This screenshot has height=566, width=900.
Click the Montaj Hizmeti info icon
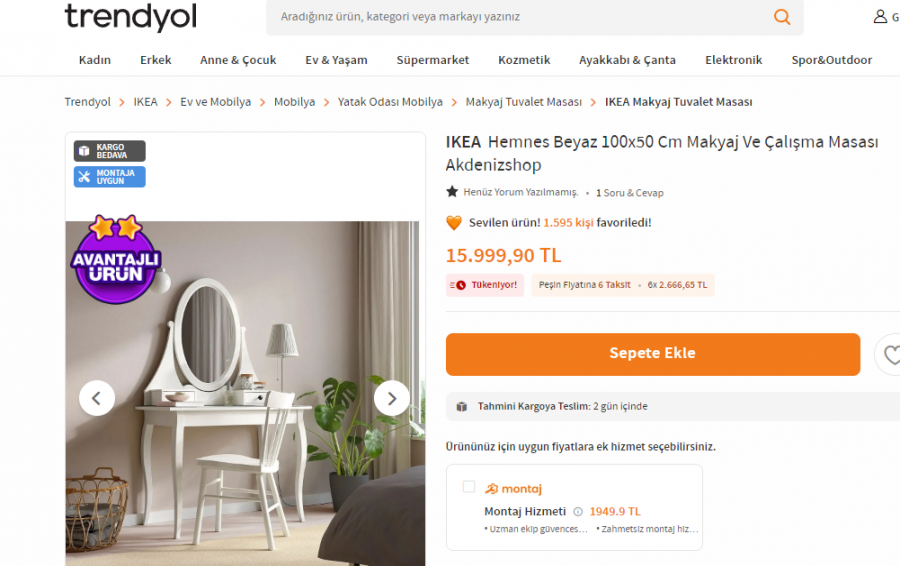click(578, 511)
